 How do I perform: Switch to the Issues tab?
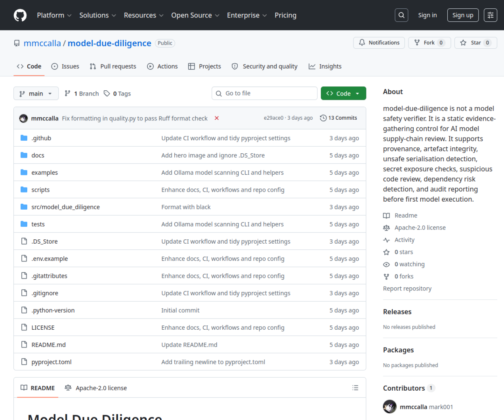(x=65, y=66)
